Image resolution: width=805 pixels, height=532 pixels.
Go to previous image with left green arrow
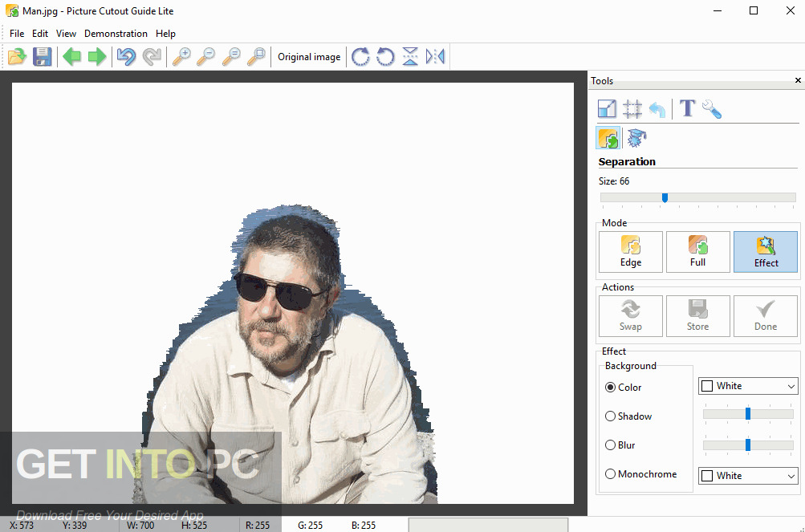click(72, 56)
